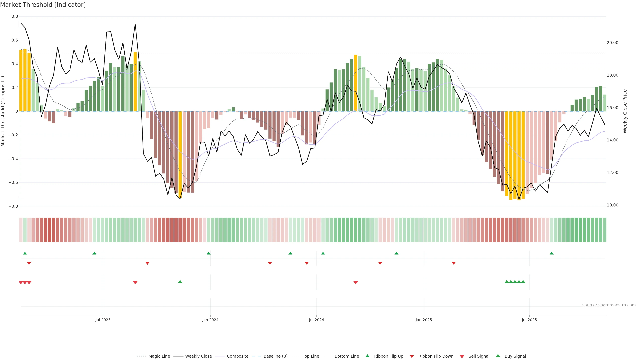Click the ribbon flip down marker after Jan 2025
The width and height of the screenshot is (644, 362).
tap(453, 263)
